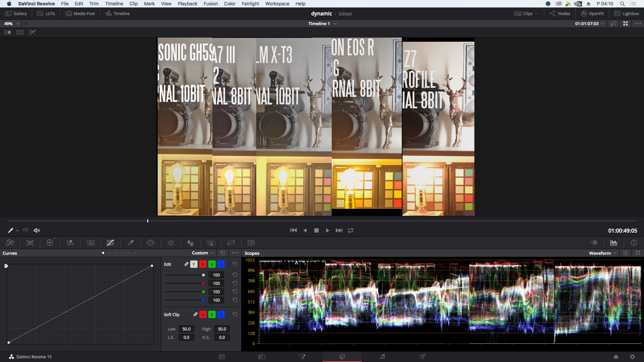Image resolution: width=644 pixels, height=362 pixels.
Task: Open the Motion Effects palette
Action: click(91, 243)
